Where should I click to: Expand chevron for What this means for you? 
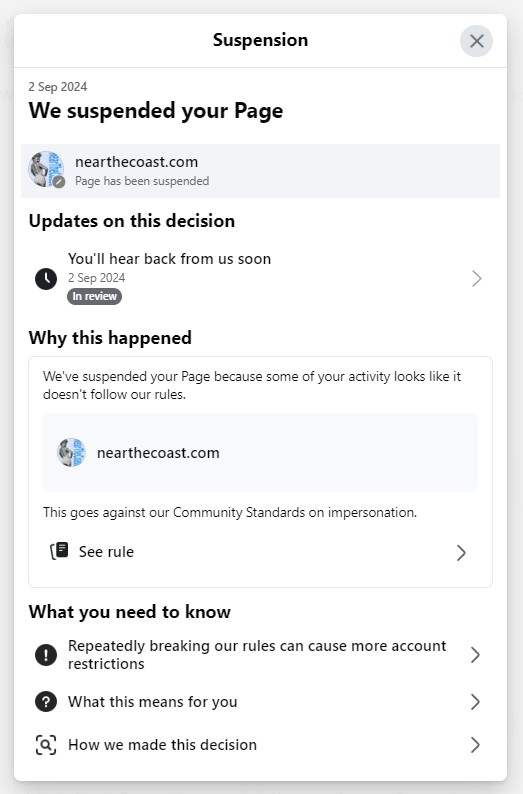tap(475, 702)
